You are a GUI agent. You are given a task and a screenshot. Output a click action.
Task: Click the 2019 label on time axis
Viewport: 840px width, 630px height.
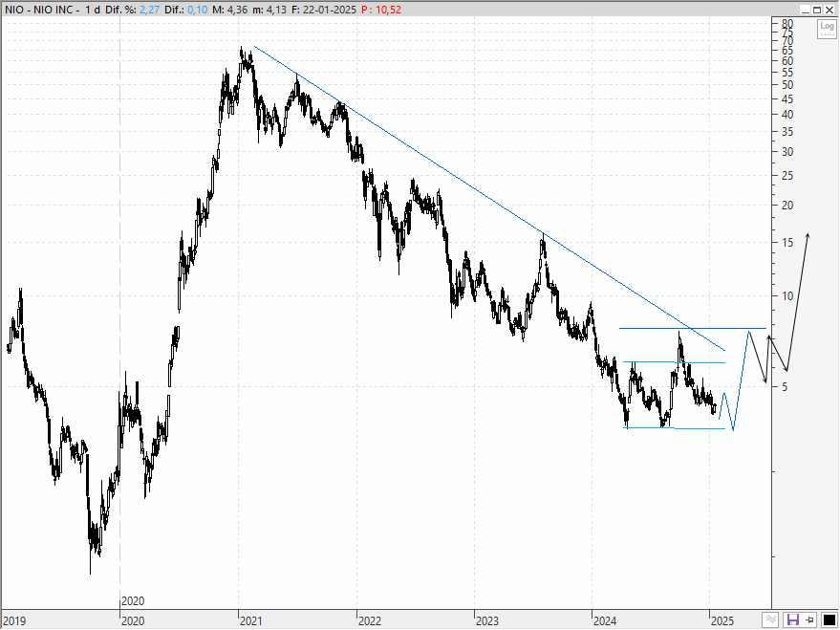pos(14,621)
